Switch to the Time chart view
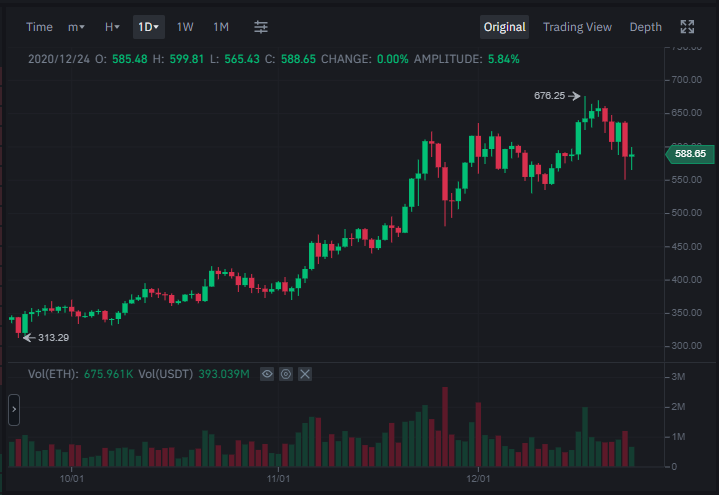 tap(39, 27)
